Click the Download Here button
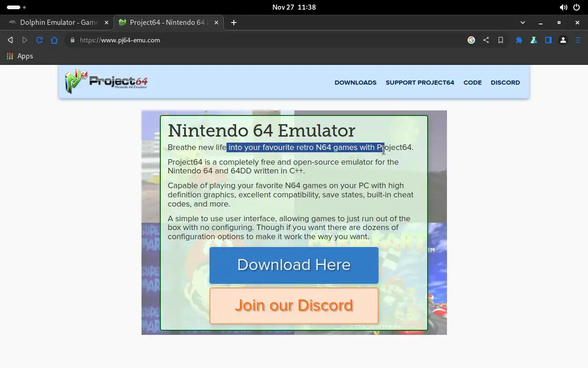Image resolution: width=588 pixels, height=368 pixels. (x=294, y=265)
